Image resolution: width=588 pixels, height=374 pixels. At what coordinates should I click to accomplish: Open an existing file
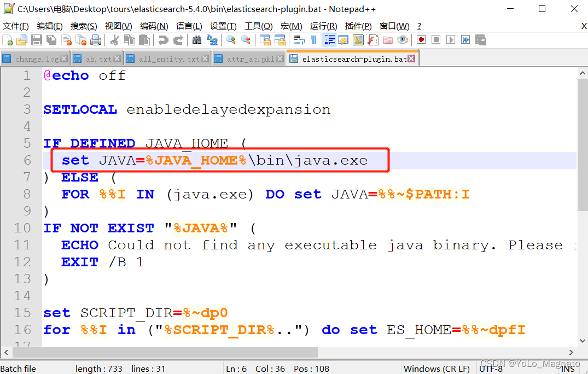click(21, 40)
